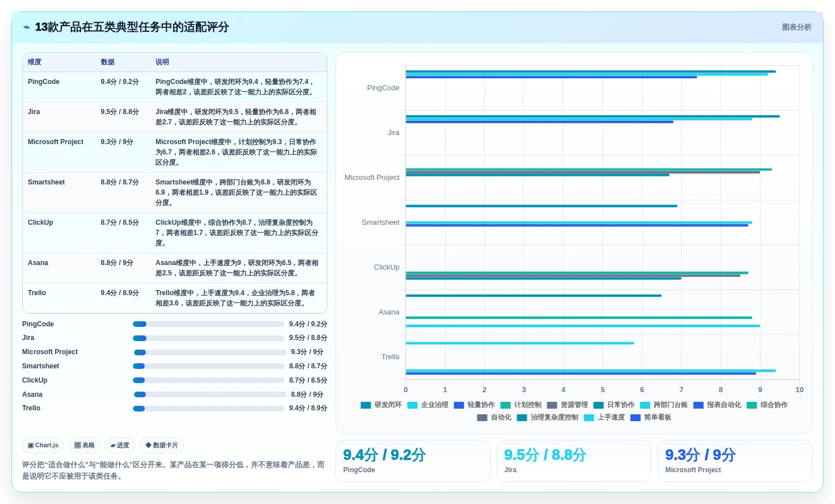The height and width of the screenshot is (504, 835).
Task: Click the short cyan Trello bar ending near 5.8
Action: pos(520,343)
